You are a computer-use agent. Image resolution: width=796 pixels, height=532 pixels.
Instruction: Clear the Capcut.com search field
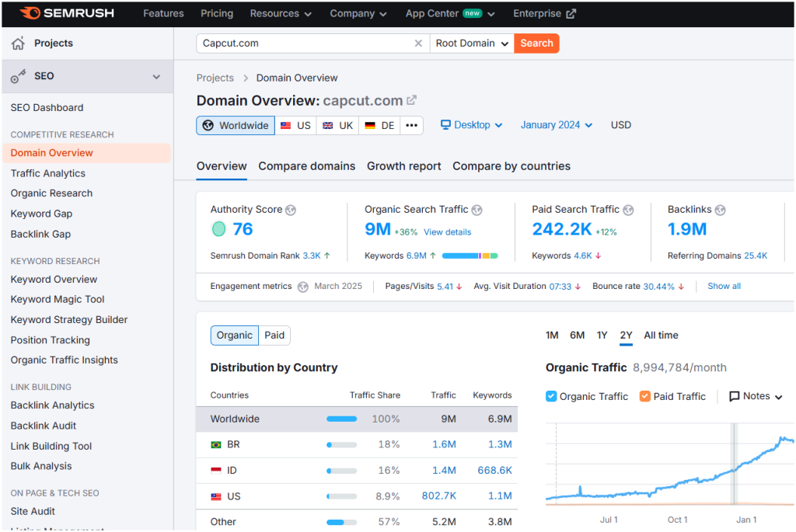tap(418, 43)
